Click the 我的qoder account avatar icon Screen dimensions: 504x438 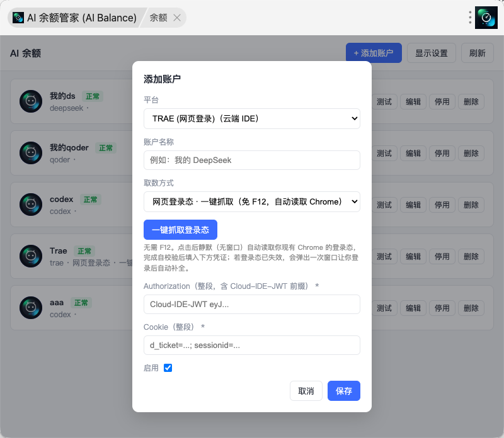(31, 153)
